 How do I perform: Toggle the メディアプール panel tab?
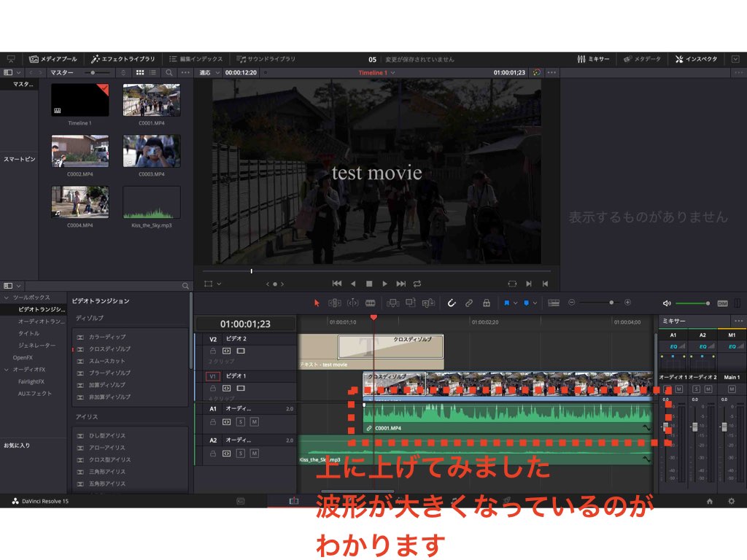tap(53, 59)
